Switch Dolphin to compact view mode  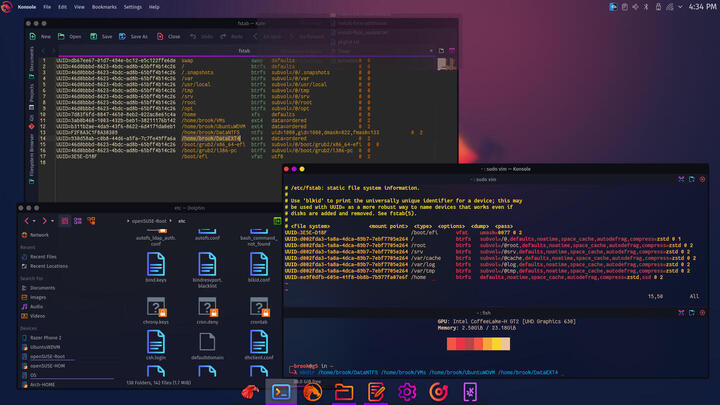click(x=78, y=221)
